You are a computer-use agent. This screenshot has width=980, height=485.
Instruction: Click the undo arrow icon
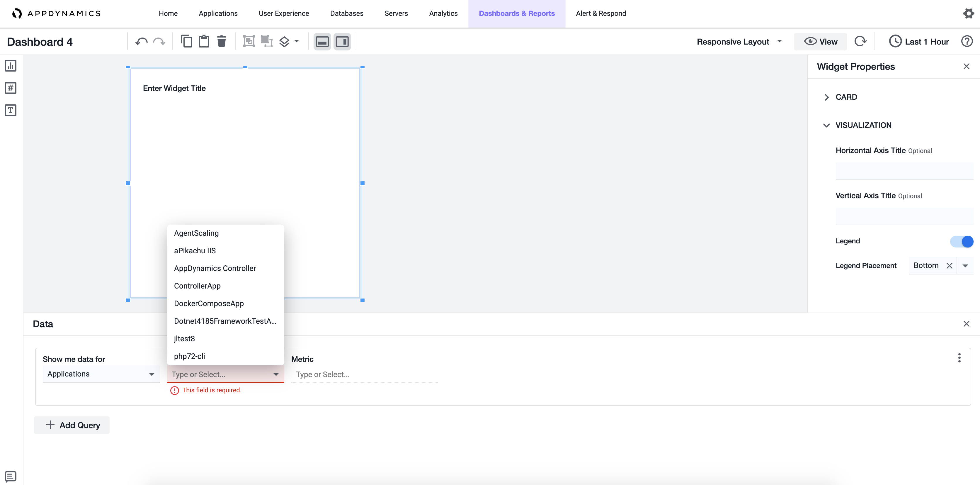click(141, 42)
